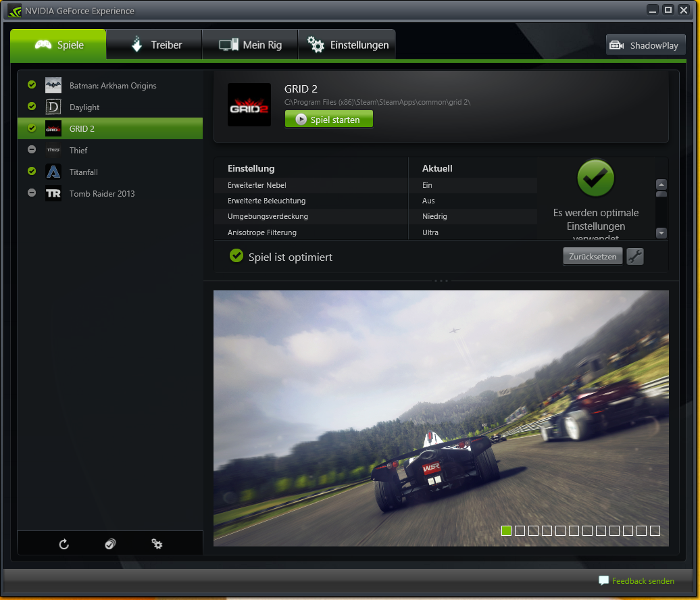Click the Titanfall A icon
The height and width of the screenshot is (600, 700).
click(x=53, y=172)
